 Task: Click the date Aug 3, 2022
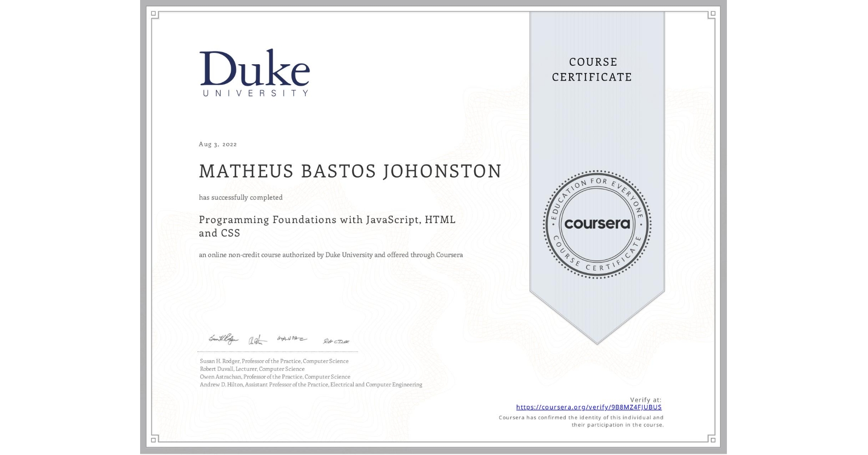[x=217, y=144]
